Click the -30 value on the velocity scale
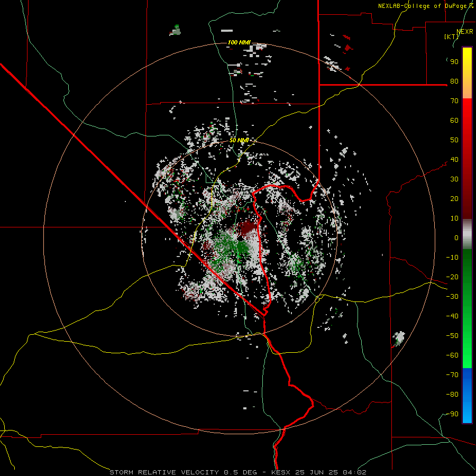Viewport: 476px width, 476px height. pos(452,297)
